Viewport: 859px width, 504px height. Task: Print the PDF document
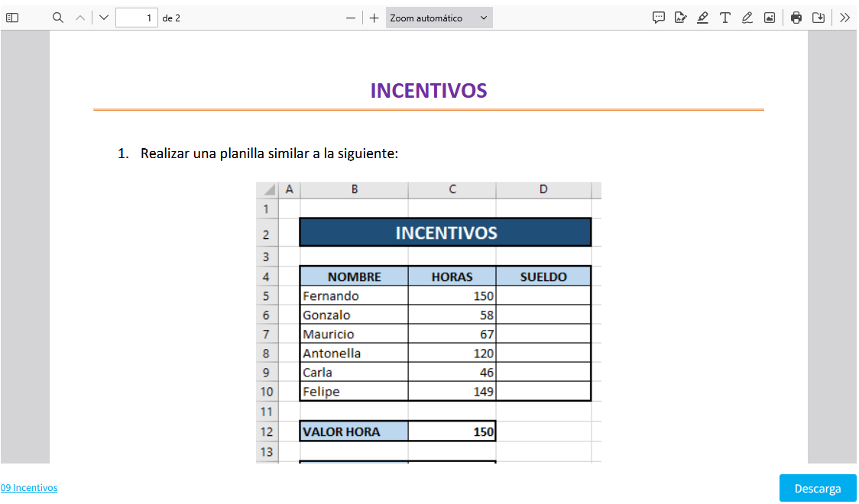pos(796,18)
